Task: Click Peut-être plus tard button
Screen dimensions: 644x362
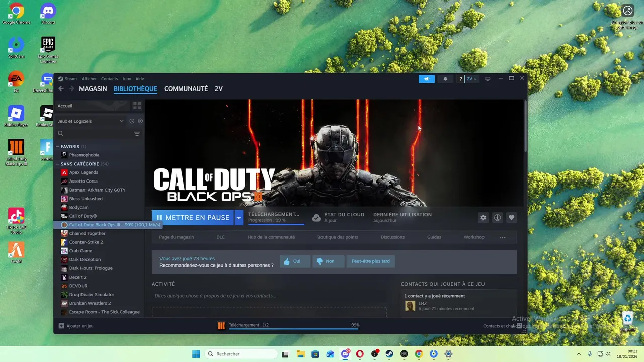Action: tap(371, 261)
